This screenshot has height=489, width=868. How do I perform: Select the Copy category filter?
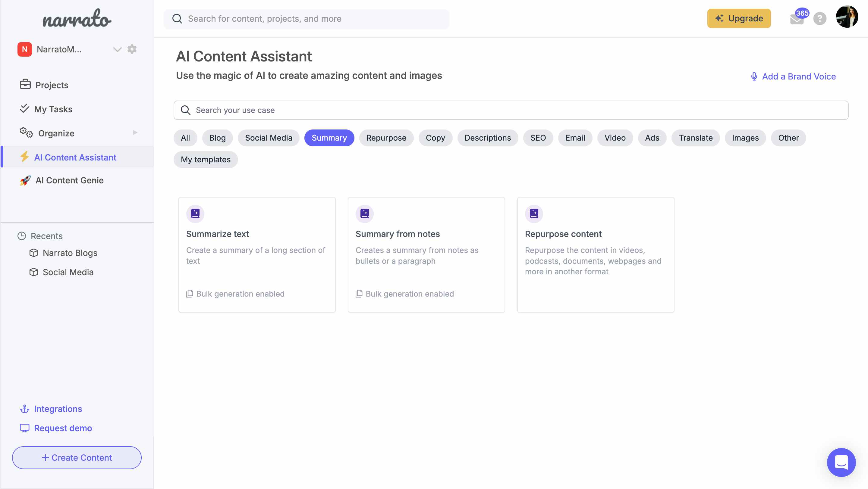[x=435, y=138]
